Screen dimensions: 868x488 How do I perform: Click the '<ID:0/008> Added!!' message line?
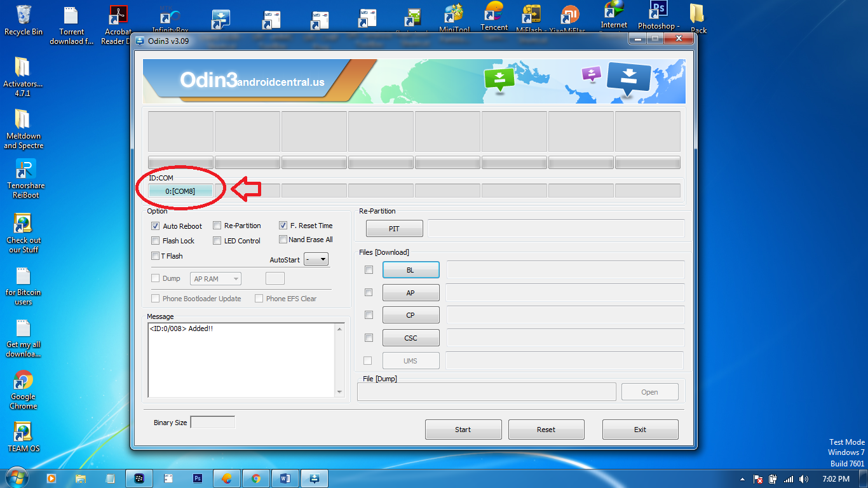[x=181, y=329]
